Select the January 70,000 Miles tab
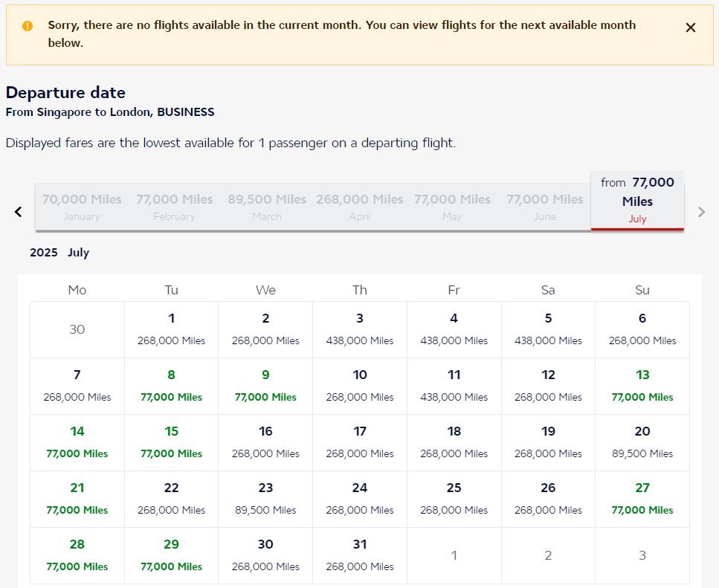Screen dimensions: 719x588 [x=82, y=207]
